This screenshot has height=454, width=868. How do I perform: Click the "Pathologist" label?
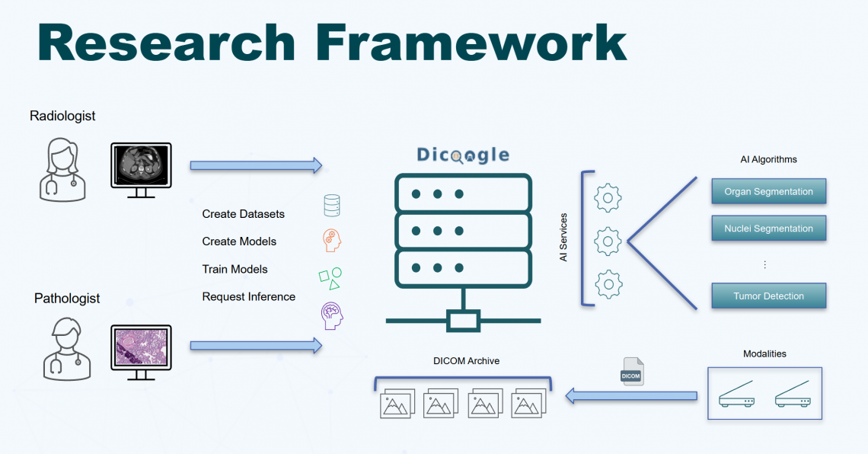[67, 299]
